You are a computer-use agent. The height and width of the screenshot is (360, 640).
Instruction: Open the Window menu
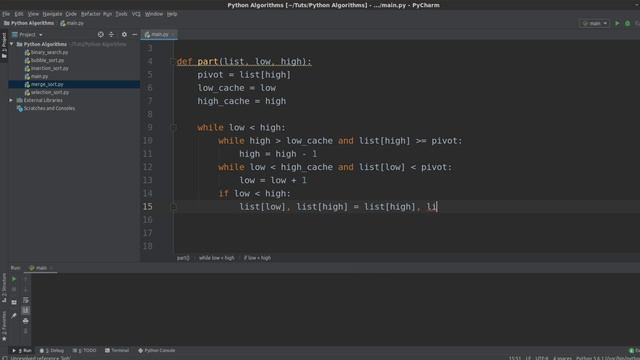coord(154,14)
